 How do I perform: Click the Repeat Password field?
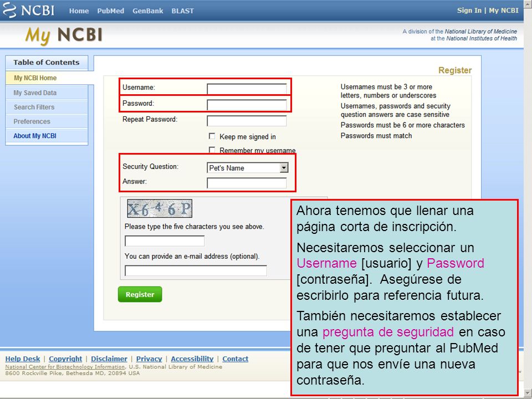pos(247,121)
